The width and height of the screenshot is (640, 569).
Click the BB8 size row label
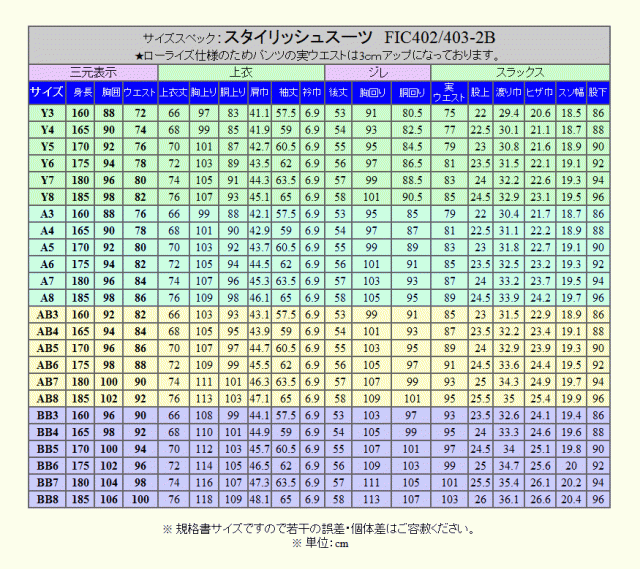point(47,499)
